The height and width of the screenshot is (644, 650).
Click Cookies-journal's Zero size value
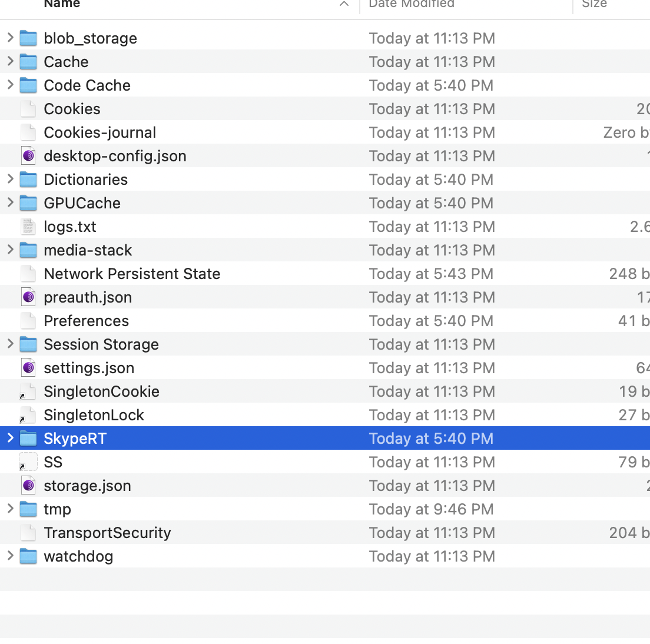pos(626,132)
